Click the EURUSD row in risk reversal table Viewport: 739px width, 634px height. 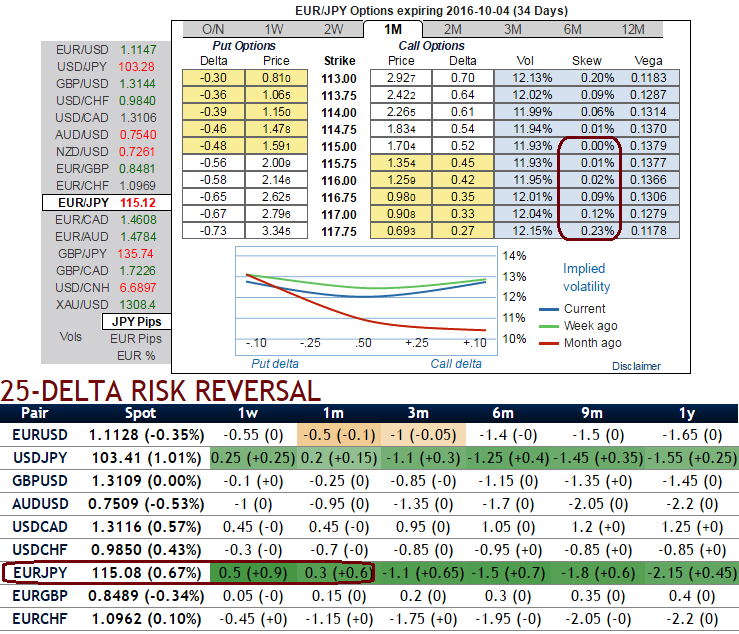(369, 435)
